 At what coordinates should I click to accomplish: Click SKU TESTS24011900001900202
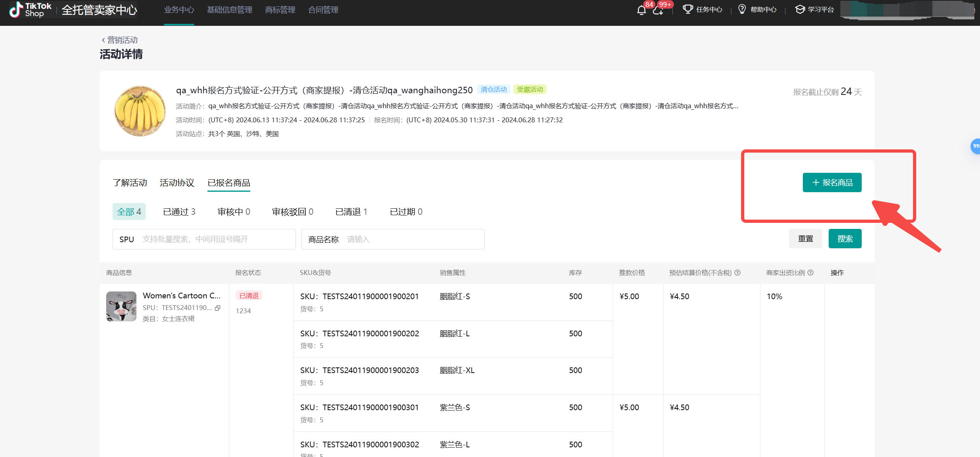click(x=360, y=333)
